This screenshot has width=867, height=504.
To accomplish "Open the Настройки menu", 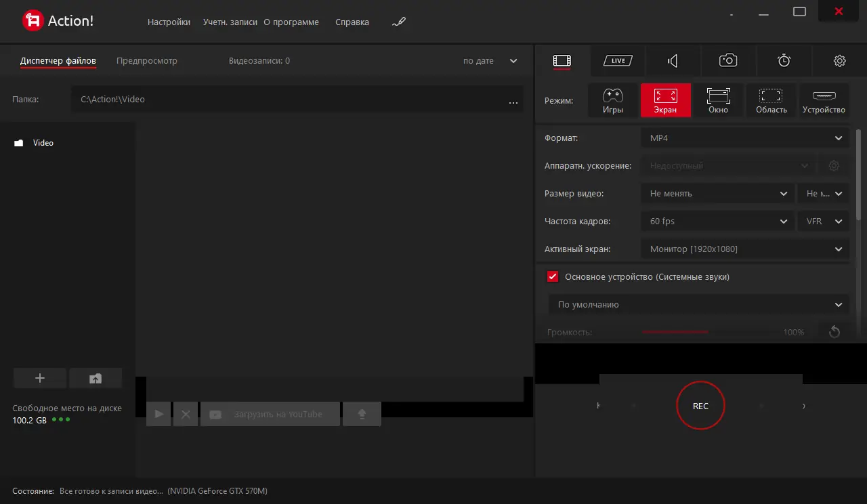I will (169, 22).
